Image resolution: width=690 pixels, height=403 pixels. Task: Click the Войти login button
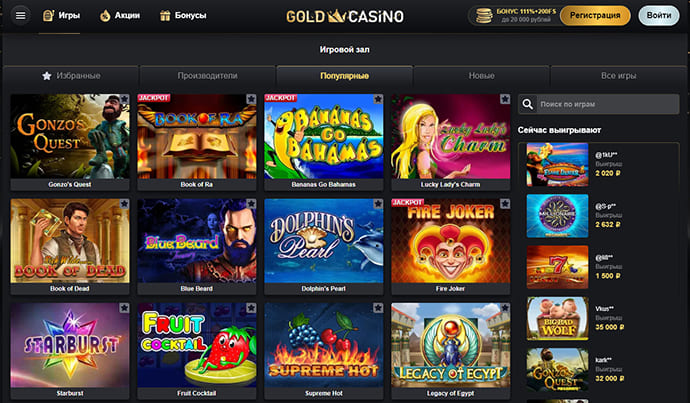click(x=659, y=15)
